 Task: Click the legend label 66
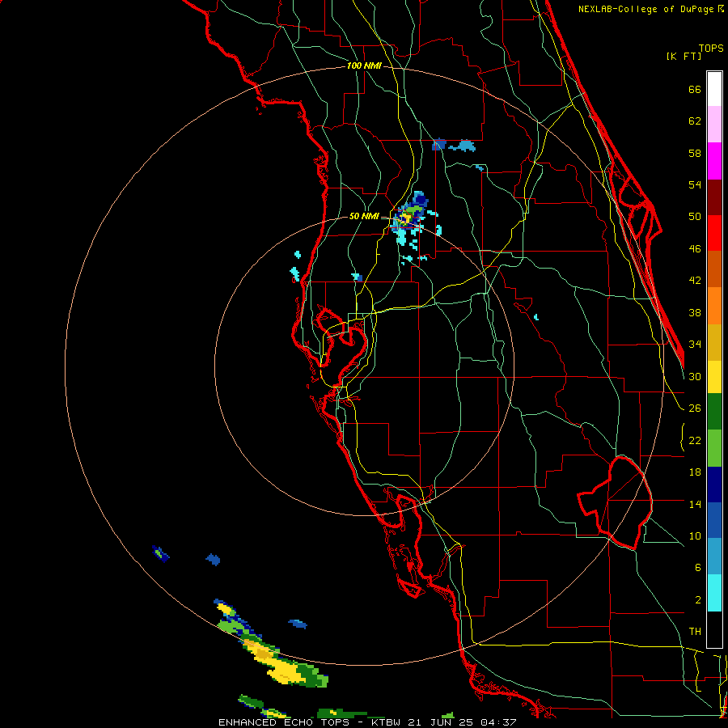(x=695, y=89)
